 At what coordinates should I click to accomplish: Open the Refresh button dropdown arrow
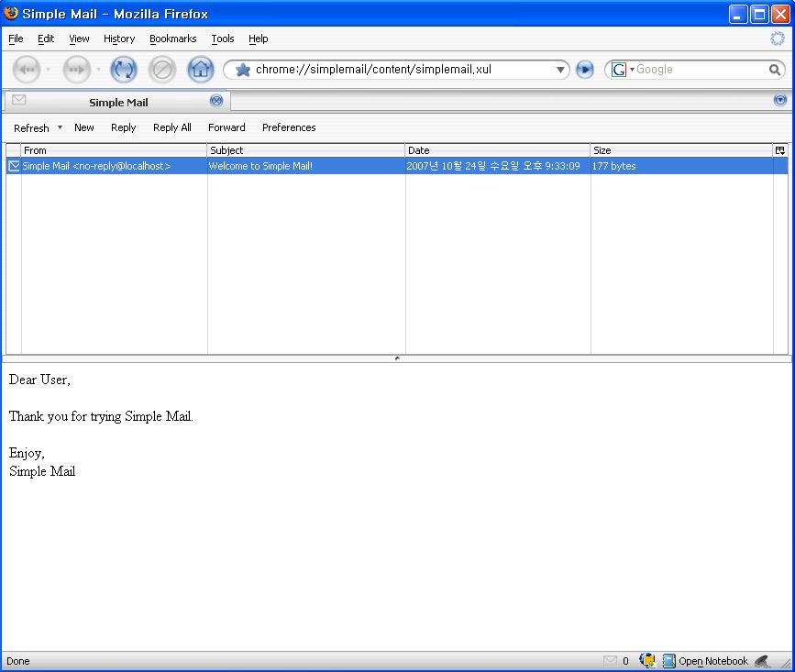pos(60,127)
